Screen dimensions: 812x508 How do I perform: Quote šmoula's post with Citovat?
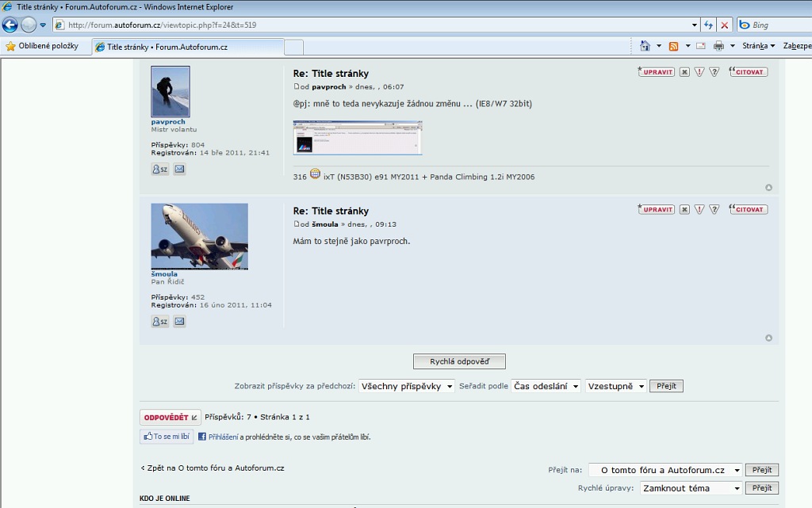[749, 210]
